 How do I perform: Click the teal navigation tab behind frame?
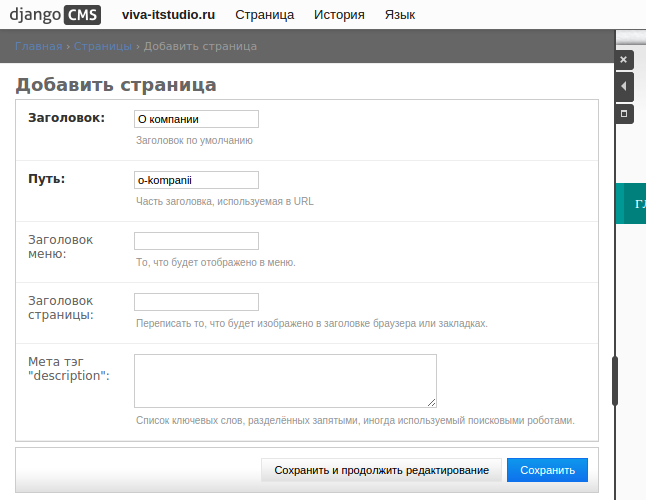634,204
